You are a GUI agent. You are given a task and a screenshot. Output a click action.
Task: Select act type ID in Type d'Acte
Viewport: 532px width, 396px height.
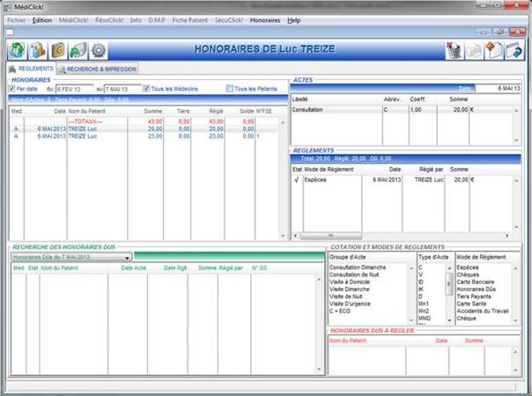pos(421,282)
